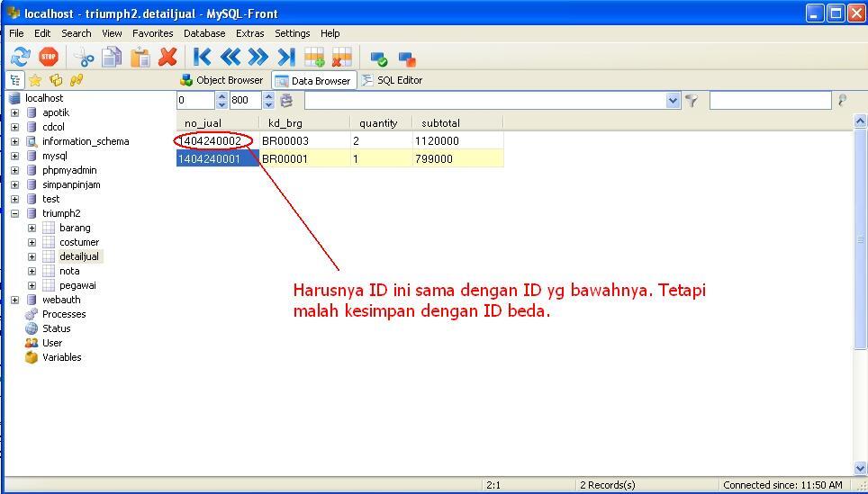Screen dimensions: 868x494
Task: Expand the apotik database node
Action: click(x=15, y=112)
